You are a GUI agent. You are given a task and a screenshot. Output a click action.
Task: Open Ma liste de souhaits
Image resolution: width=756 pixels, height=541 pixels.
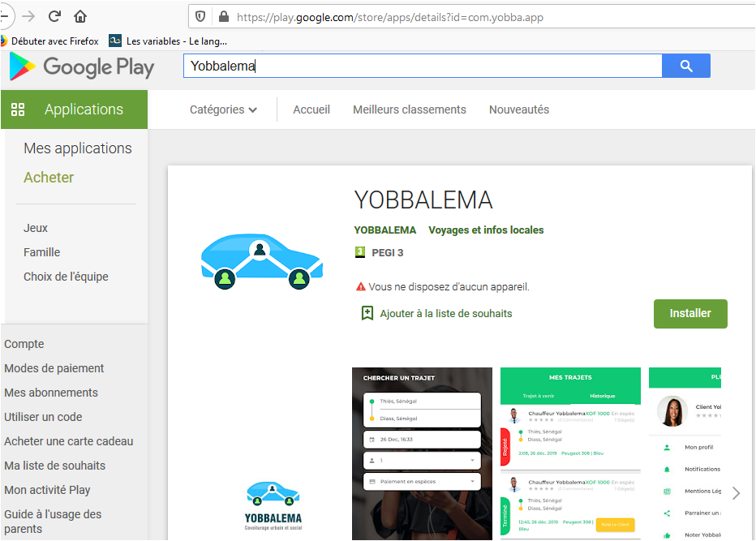point(55,466)
